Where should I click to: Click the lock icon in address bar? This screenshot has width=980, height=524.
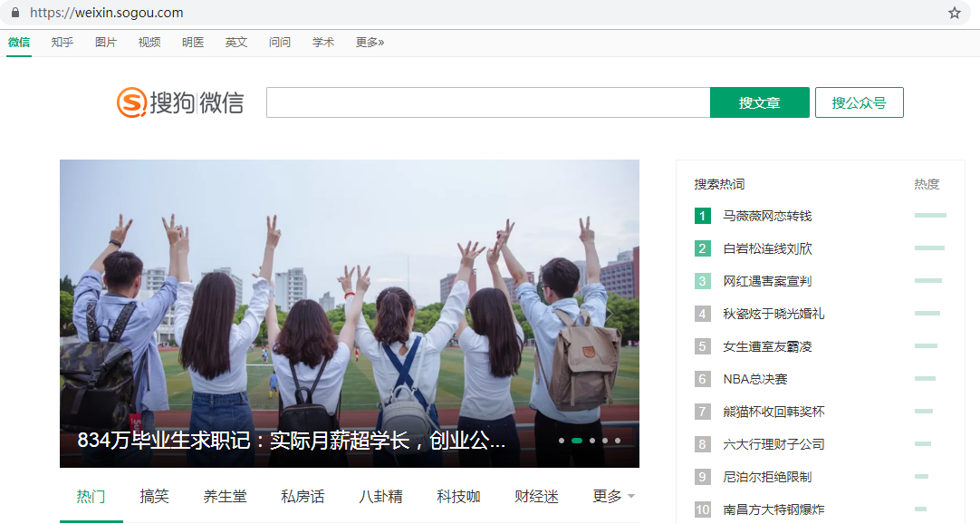click(x=15, y=13)
